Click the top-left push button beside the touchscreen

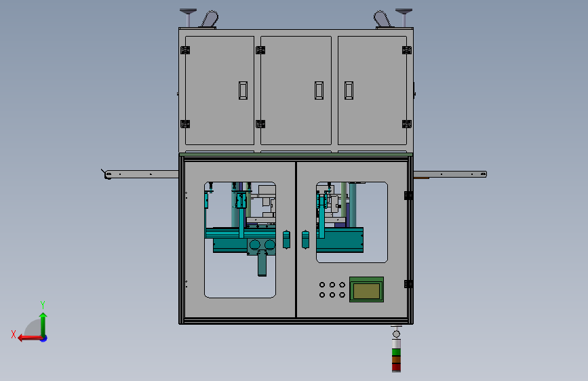point(322,285)
